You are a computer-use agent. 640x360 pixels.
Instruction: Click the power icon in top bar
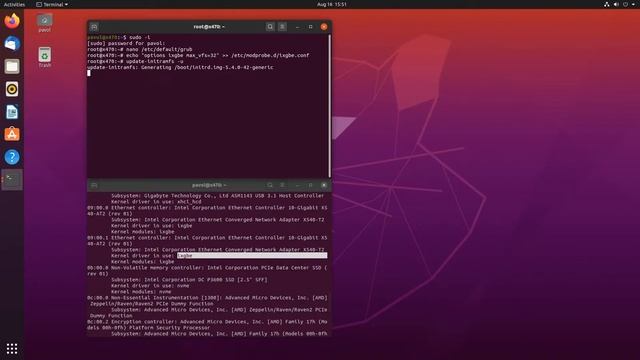[625, 4]
